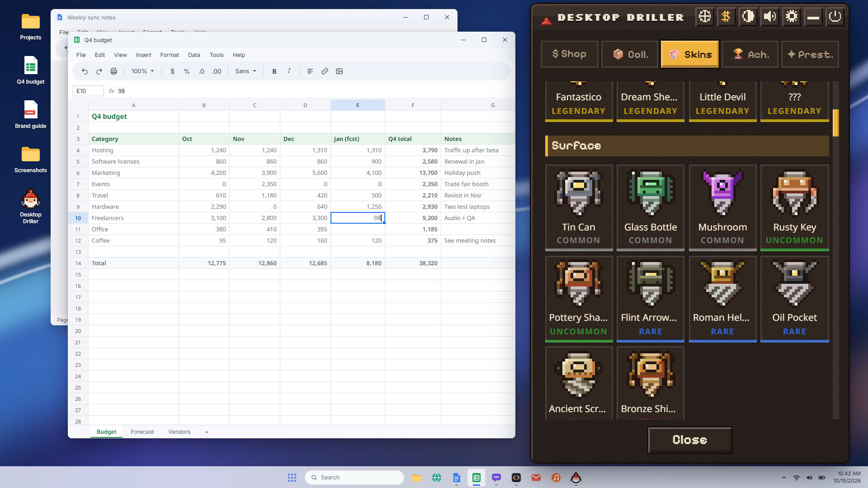Image resolution: width=868 pixels, height=488 pixels.
Task: Click Marketing Dec cell 5,600
Action: [x=305, y=173]
